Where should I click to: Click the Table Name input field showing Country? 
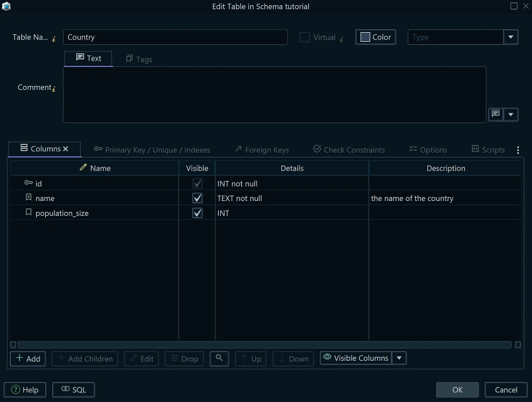pyautogui.click(x=175, y=37)
